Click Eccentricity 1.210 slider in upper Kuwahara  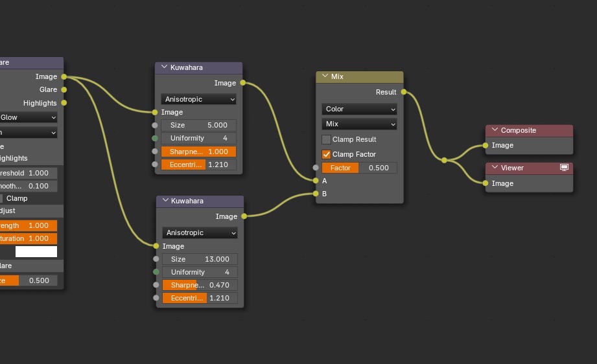point(199,165)
